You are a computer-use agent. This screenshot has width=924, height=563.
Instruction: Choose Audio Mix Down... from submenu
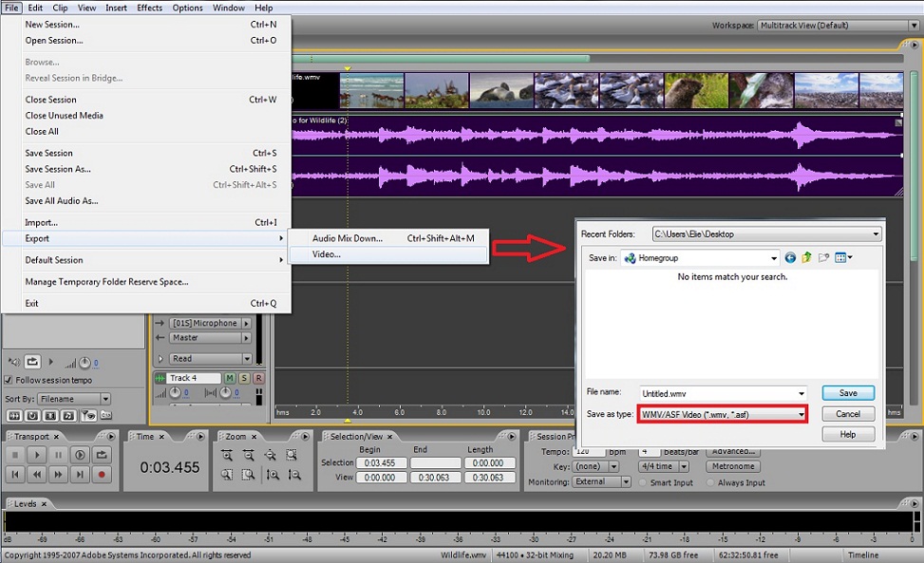389,238
